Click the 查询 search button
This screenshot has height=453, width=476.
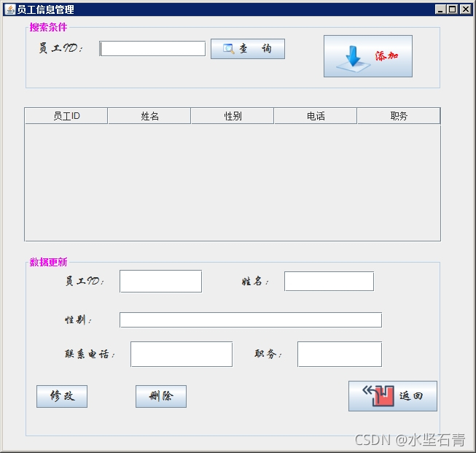click(248, 49)
